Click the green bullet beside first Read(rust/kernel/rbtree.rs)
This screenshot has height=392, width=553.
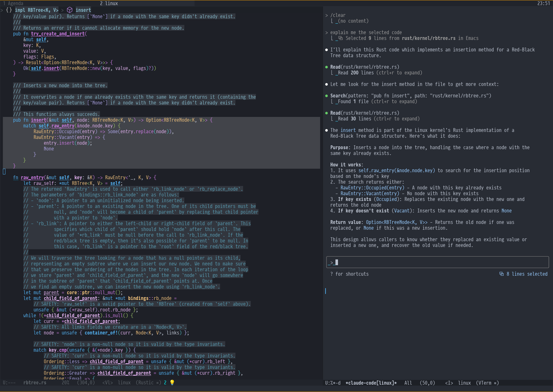coord(326,67)
